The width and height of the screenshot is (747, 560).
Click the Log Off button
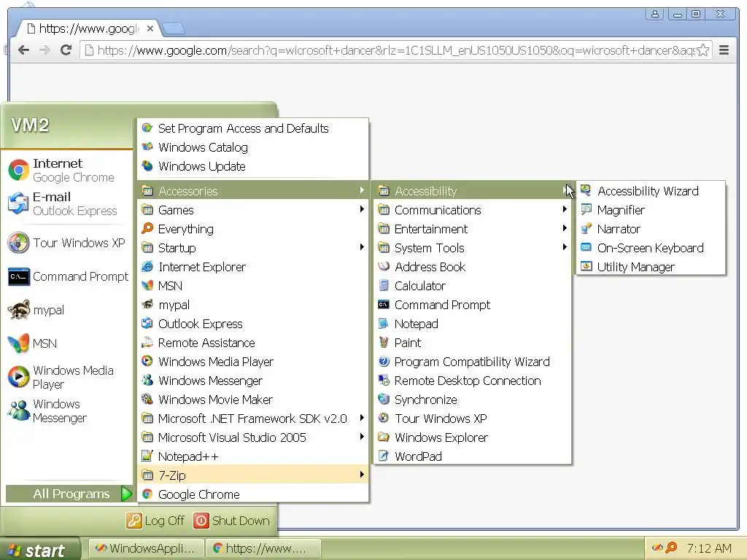point(155,521)
